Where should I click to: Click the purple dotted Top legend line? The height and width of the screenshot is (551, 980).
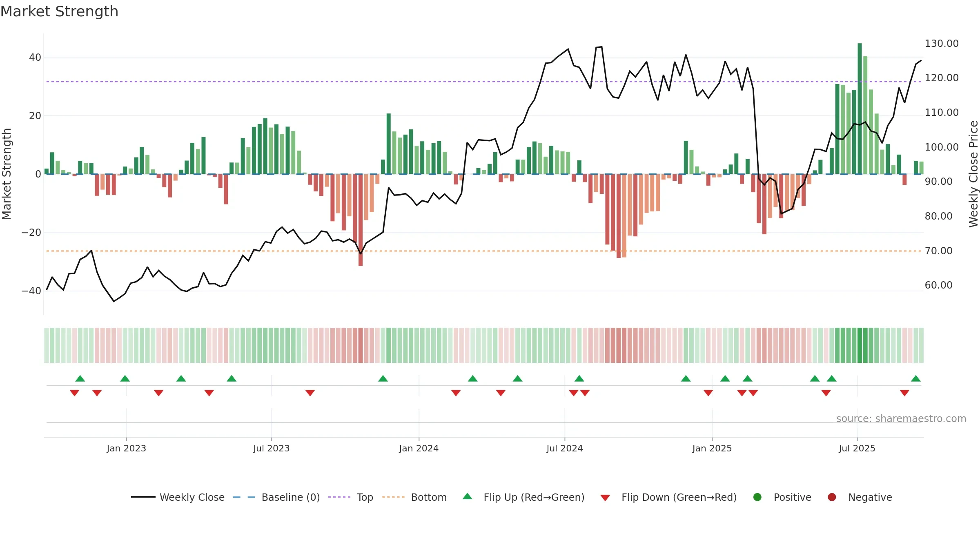point(339,497)
